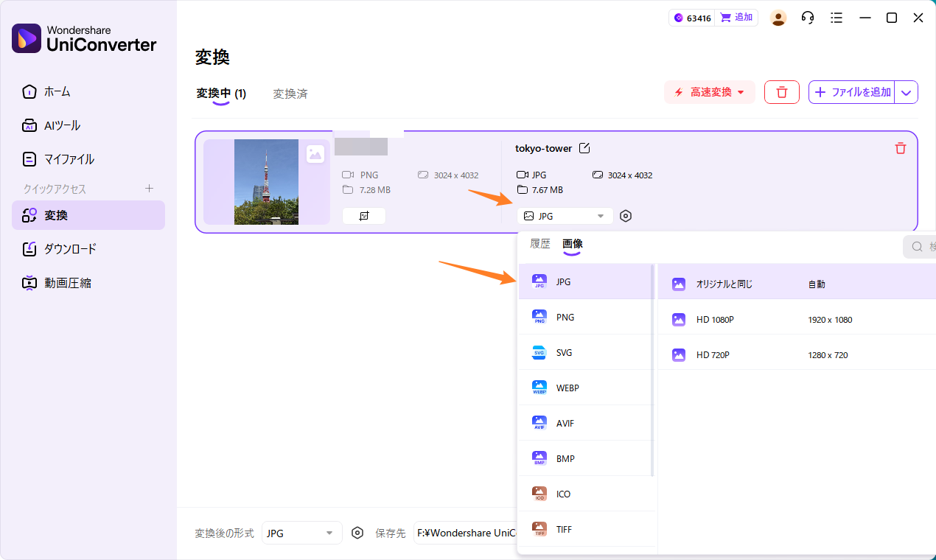Open the hamburger menu list icon
The image size is (936, 560).
click(x=836, y=18)
